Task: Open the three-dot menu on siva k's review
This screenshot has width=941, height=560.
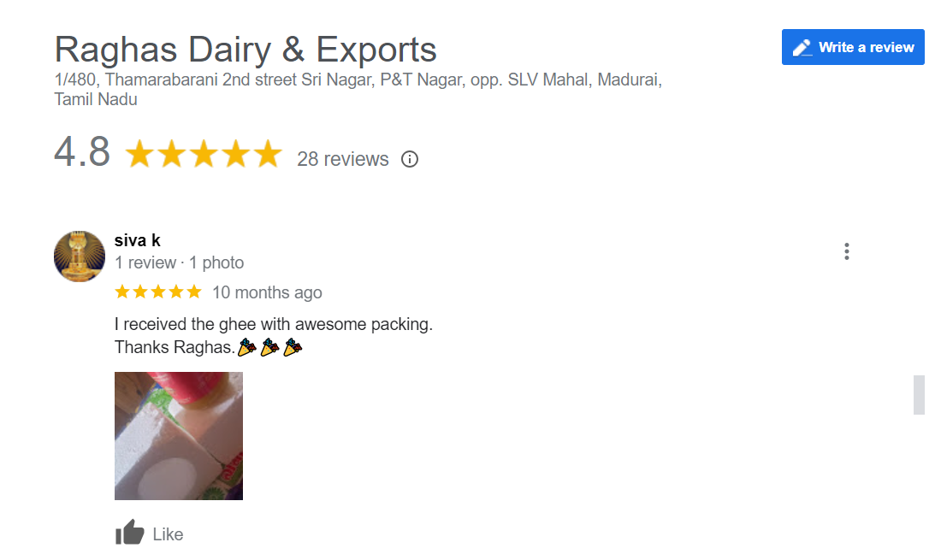Action: 846,251
